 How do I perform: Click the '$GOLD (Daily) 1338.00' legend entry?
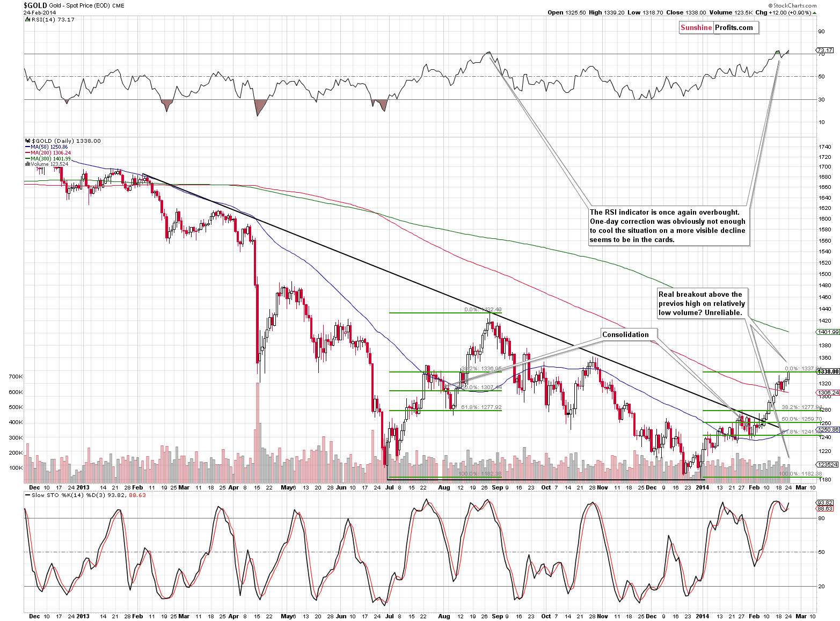[66, 141]
